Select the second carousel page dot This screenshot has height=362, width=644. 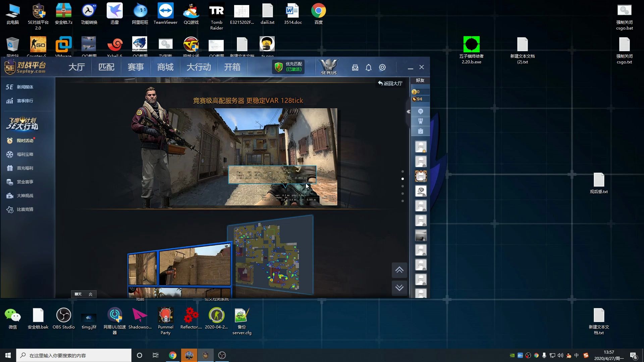402,179
